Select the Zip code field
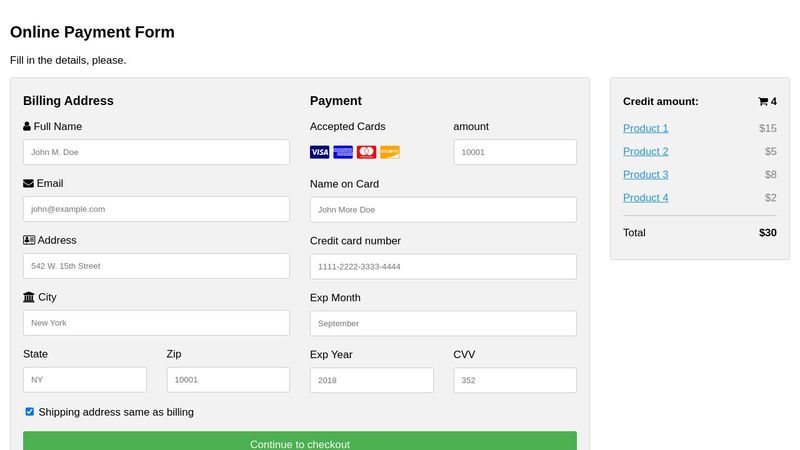800x450 pixels. pos(228,380)
